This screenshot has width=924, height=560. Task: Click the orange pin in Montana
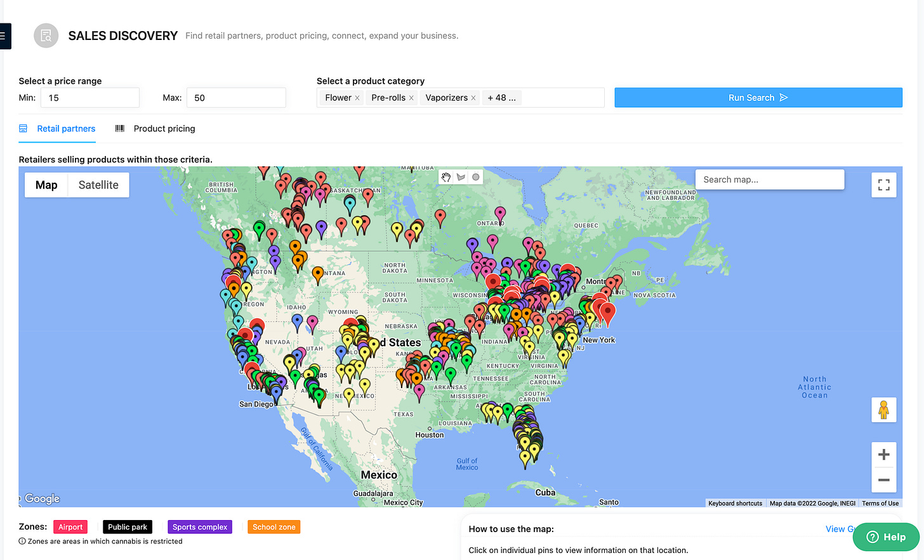318,275
